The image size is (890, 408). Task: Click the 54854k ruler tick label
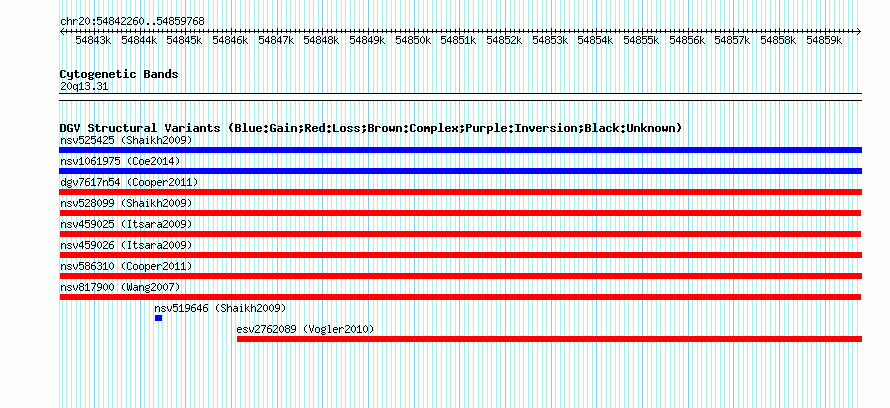[595, 40]
